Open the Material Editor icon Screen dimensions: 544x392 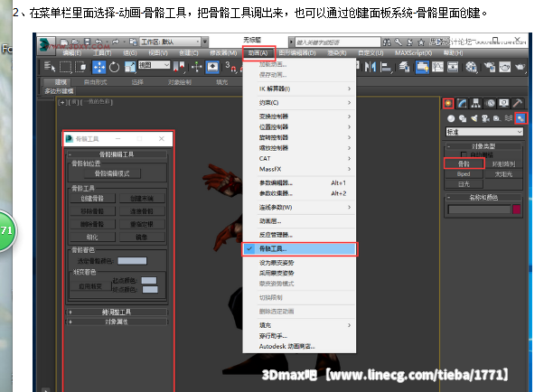(471, 67)
